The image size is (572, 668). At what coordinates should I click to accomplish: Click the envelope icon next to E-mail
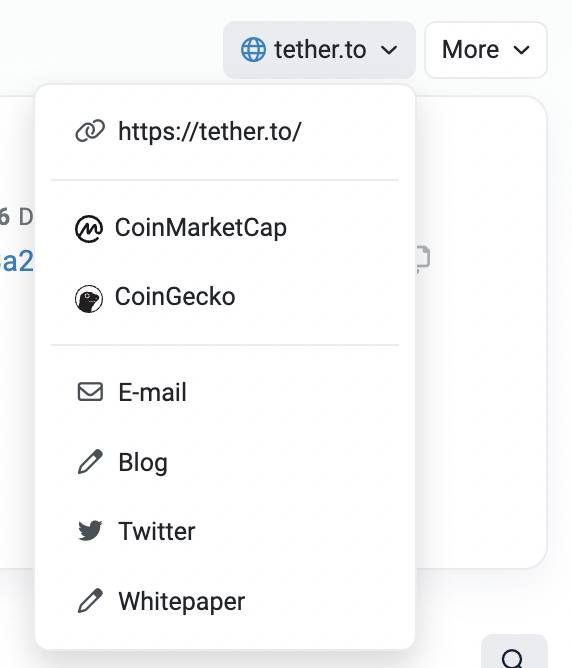coord(90,392)
